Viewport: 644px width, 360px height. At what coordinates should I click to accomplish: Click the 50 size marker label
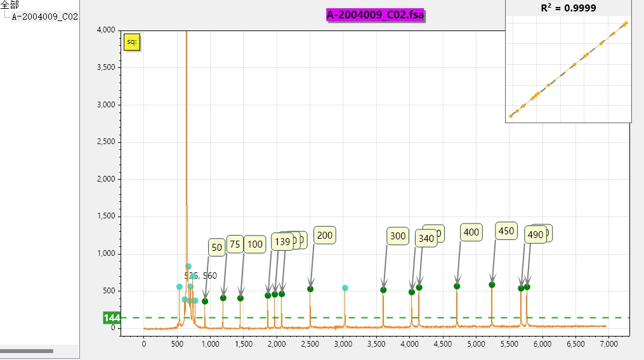pyautogui.click(x=217, y=248)
